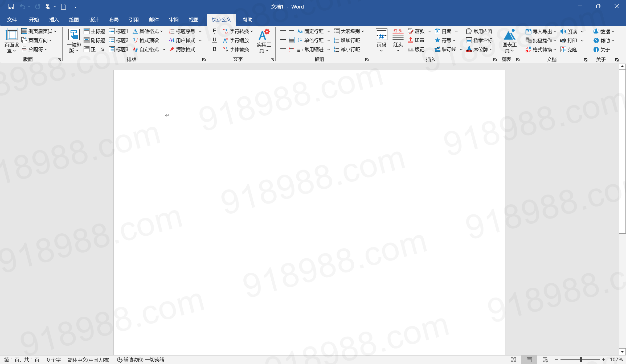Apply the 副标题 subtitle style
Viewport: 626px width, 364px height.
pyautogui.click(x=95, y=40)
